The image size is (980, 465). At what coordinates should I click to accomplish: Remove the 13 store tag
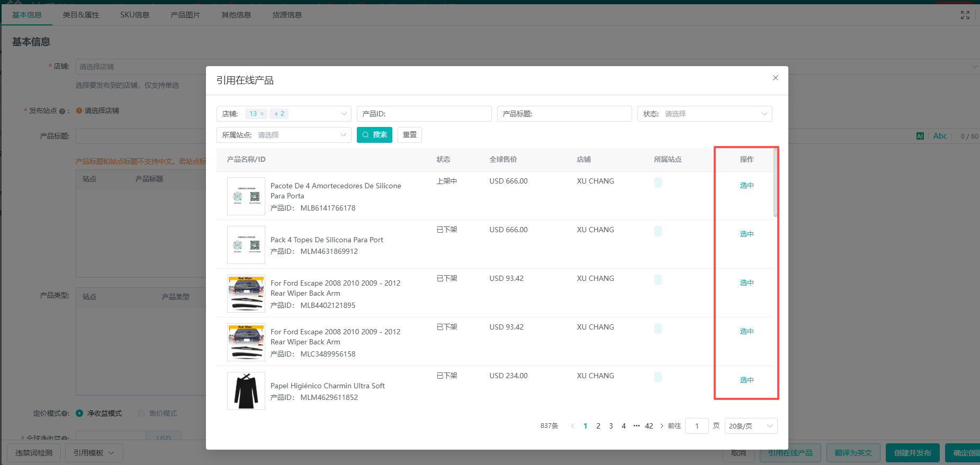262,114
